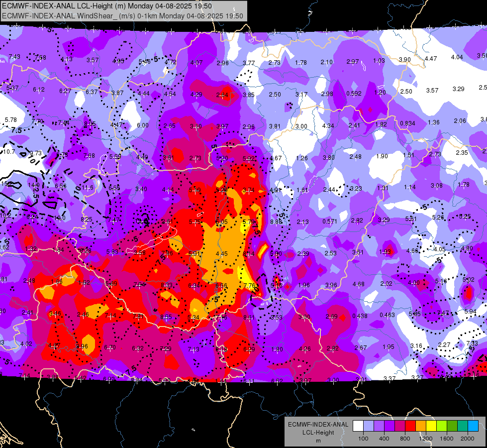Image resolution: width=487 pixels, height=448 pixels.
Task: Click the wind shear value 3.90
Action: coord(405,59)
